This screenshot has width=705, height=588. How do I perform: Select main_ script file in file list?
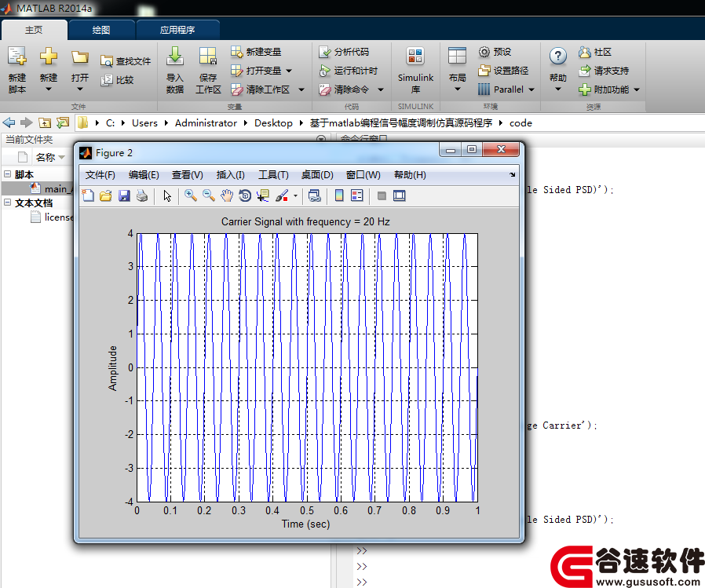pyautogui.click(x=50, y=189)
